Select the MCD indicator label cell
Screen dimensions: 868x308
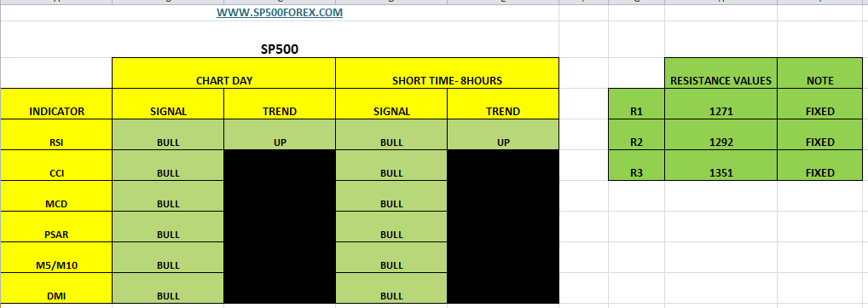pyautogui.click(x=56, y=196)
